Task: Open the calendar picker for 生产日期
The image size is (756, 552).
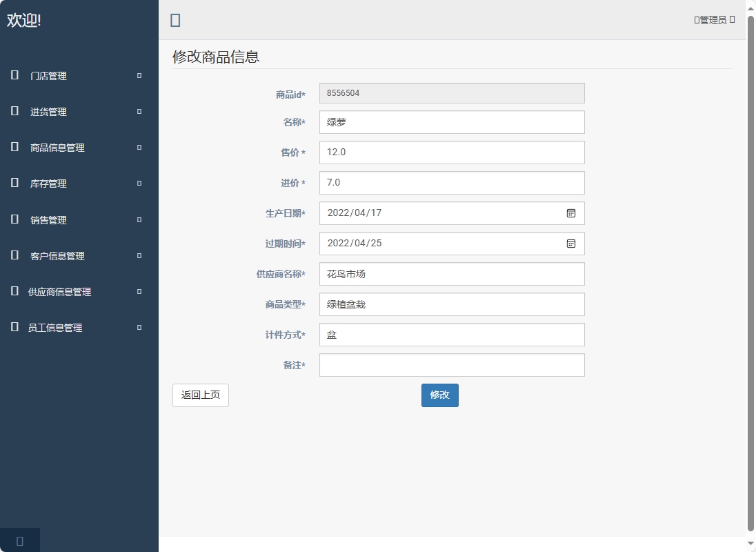Action: 571,213
